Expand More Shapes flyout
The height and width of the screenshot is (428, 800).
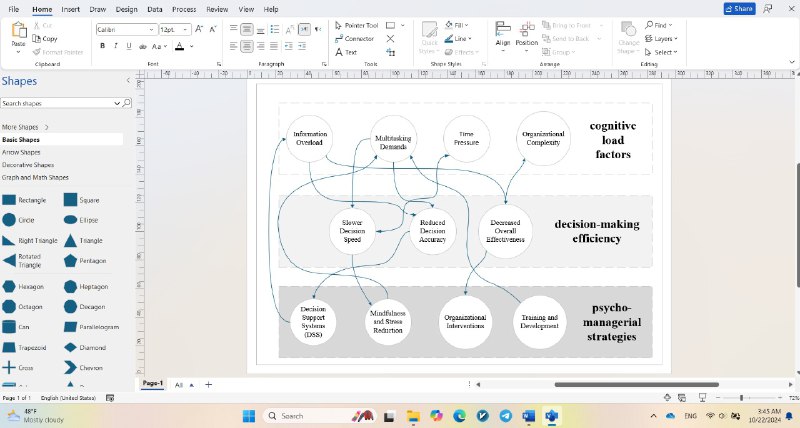pyautogui.click(x=26, y=127)
